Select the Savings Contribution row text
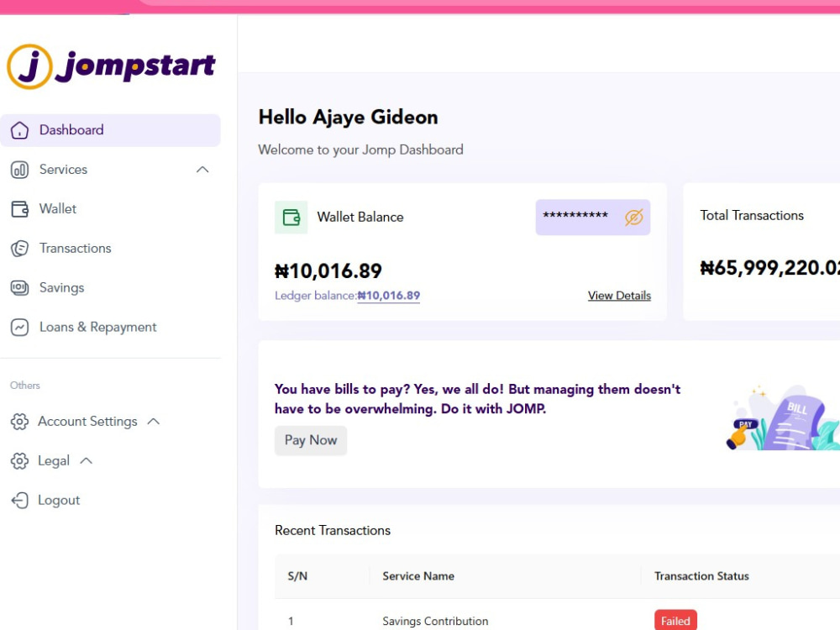Screen dimensions: 840x630 pos(435,621)
